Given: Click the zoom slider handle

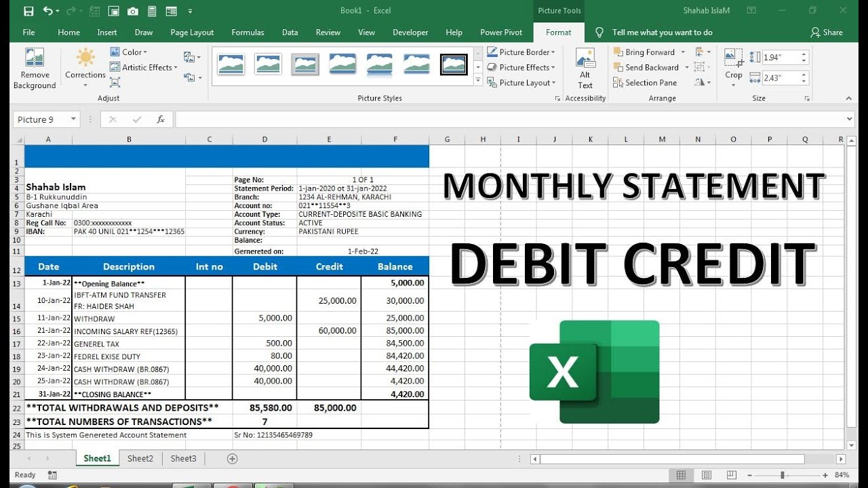Looking at the screenshot, I should coord(783,475).
